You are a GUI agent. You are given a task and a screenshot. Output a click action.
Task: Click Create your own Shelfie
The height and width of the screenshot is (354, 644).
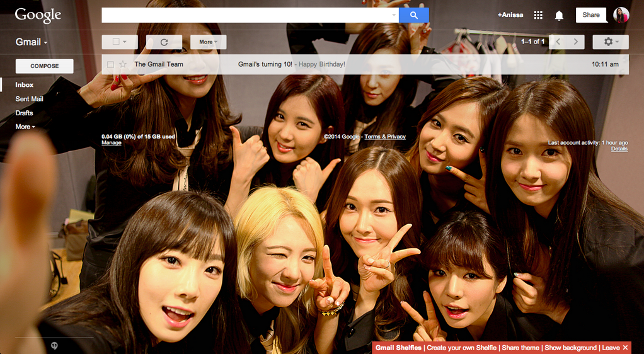462,348
